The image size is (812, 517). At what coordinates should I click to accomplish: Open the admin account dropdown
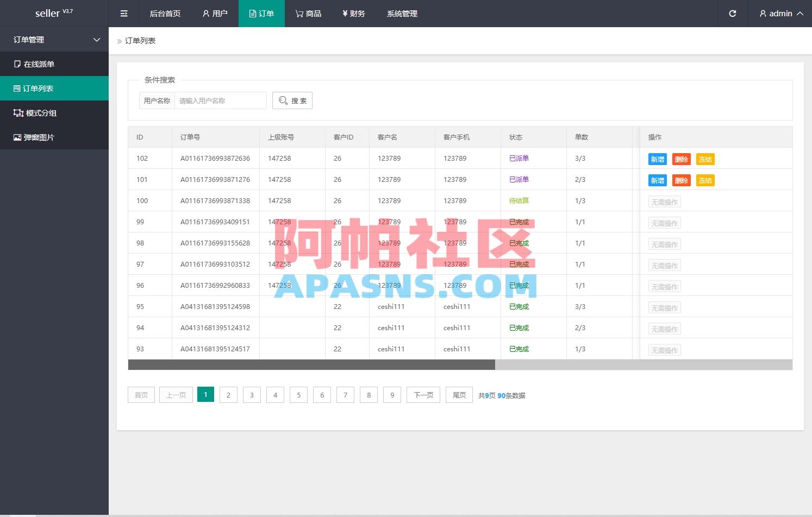click(x=780, y=13)
